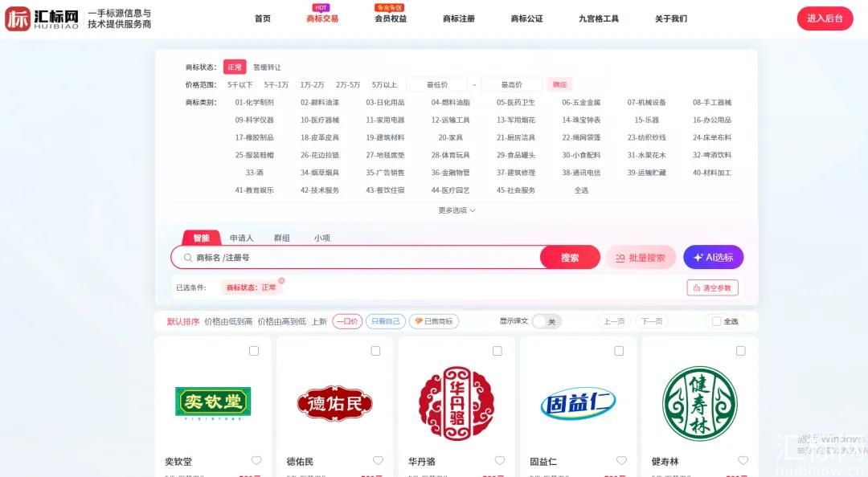This screenshot has height=477, width=868.
Task: Choose price range 5千以下
Action: click(240, 84)
